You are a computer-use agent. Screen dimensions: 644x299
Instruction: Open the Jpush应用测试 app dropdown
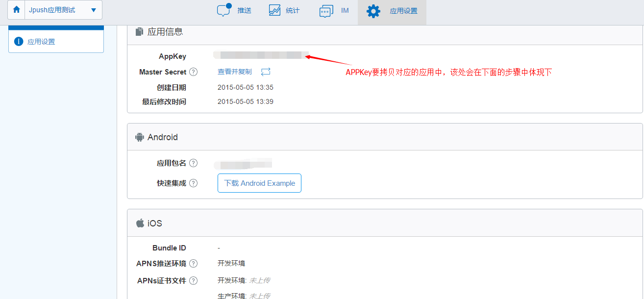pyautogui.click(x=64, y=10)
